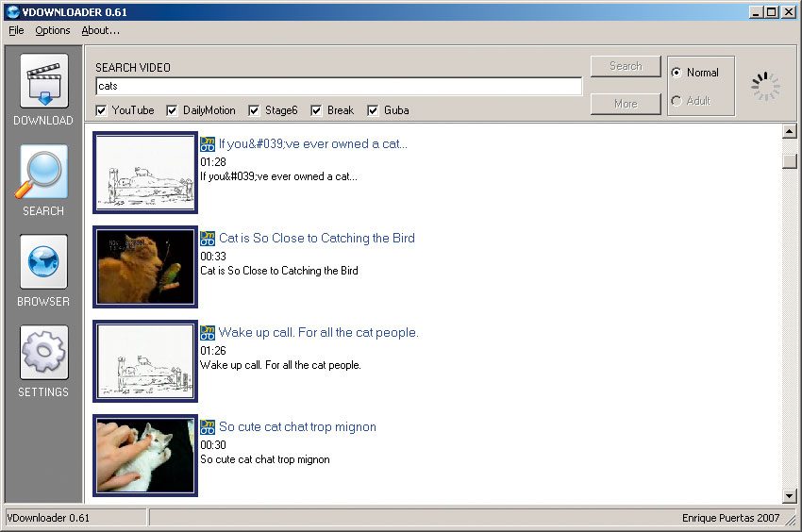Image resolution: width=802 pixels, height=532 pixels.
Task: Open the Settings gear icon
Action: [x=43, y=353]
